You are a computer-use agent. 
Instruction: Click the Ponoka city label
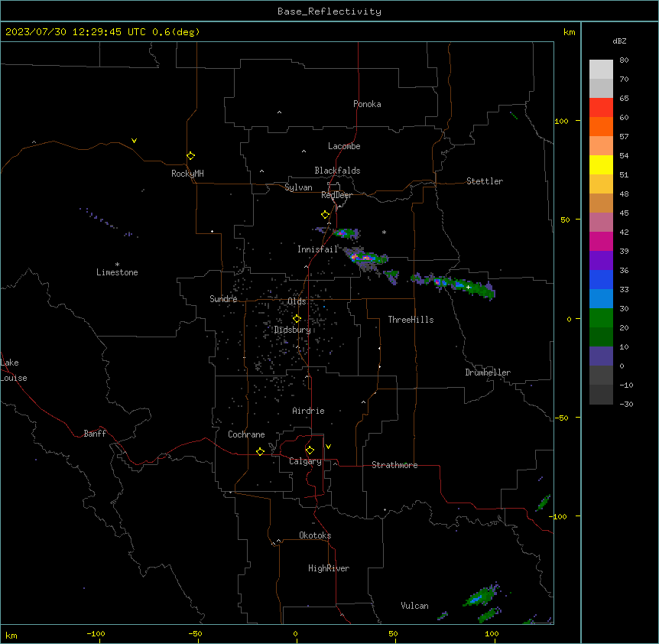[x=367, y=104]
